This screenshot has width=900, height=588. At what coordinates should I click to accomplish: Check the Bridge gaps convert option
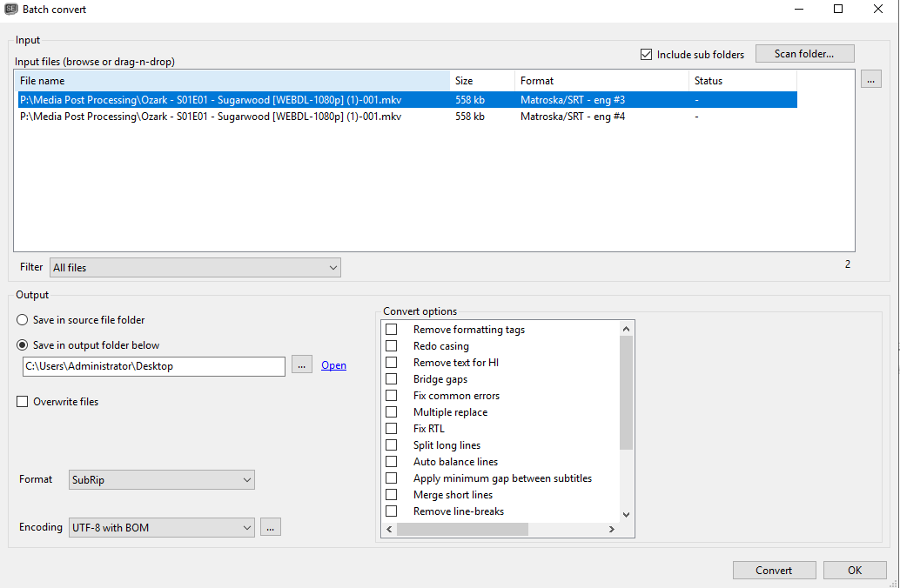391,378
